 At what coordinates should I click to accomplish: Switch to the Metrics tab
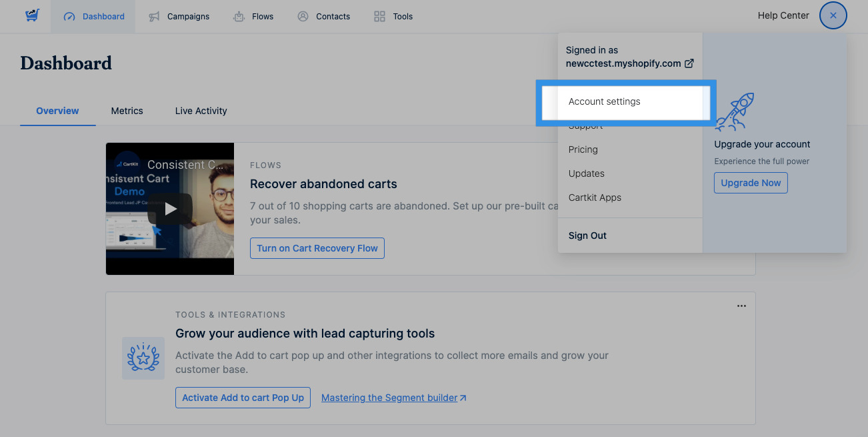pyautogui.click(x=127, y=111)
